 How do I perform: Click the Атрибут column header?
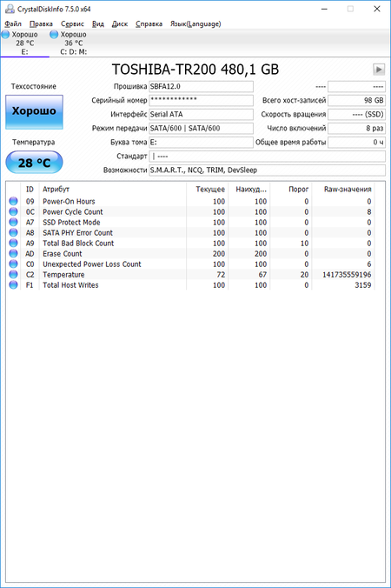(x=113, y=190)
